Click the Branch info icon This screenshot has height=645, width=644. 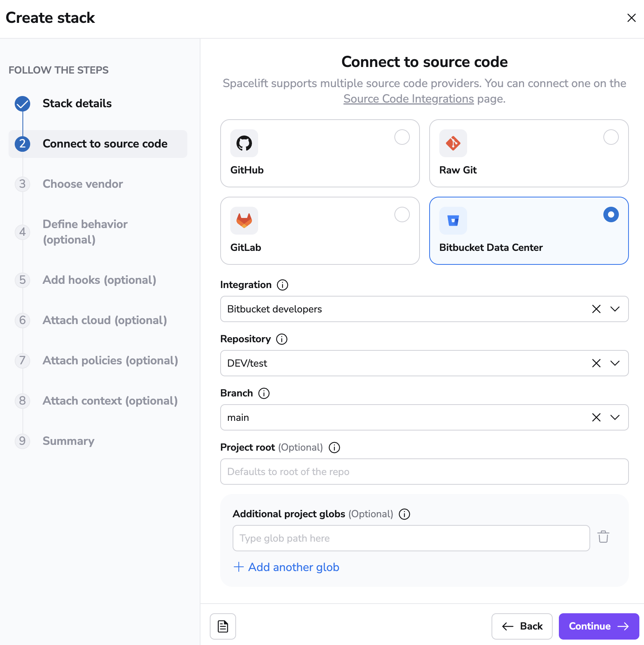click(264, 393)
